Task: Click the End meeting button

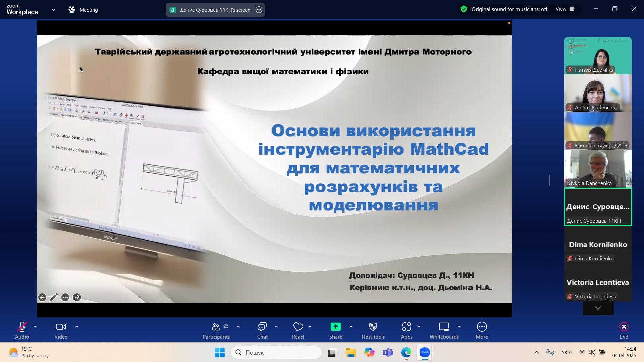Action: pos(624,330)
